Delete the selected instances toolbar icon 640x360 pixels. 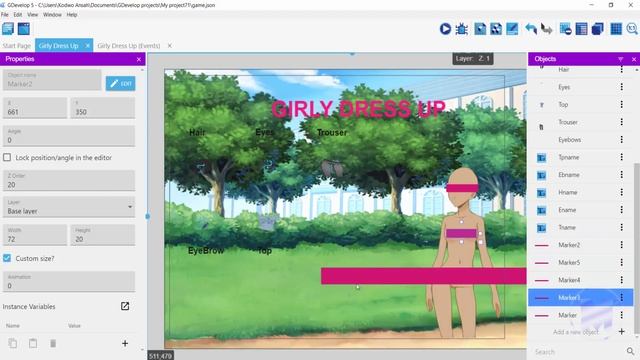tap(565, 29)
